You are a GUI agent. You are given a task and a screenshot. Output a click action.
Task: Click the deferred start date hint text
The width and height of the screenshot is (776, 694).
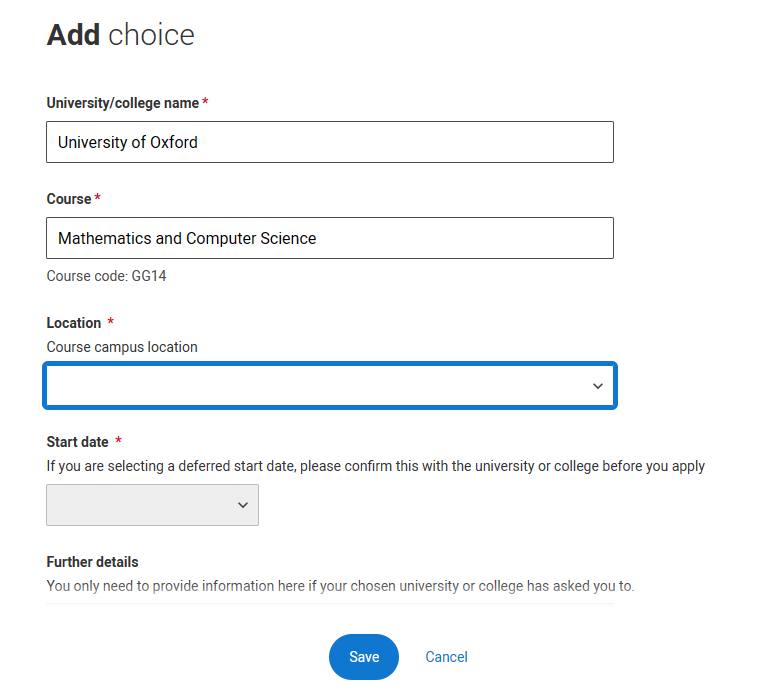click(x=376, y=466)
